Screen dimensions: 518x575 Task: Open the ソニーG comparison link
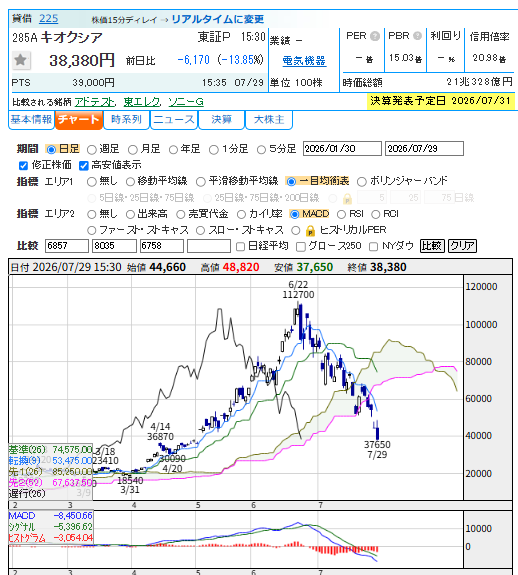point(186,102)
